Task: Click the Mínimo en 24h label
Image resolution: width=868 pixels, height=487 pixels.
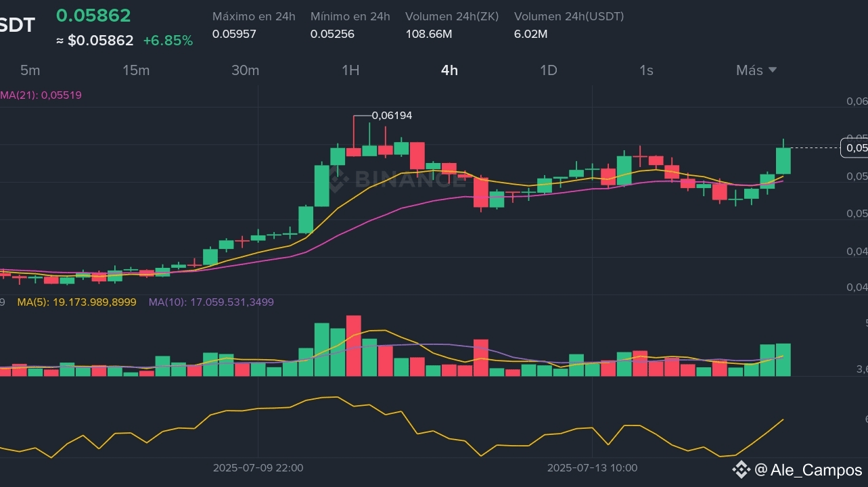Action: [350, 16]
